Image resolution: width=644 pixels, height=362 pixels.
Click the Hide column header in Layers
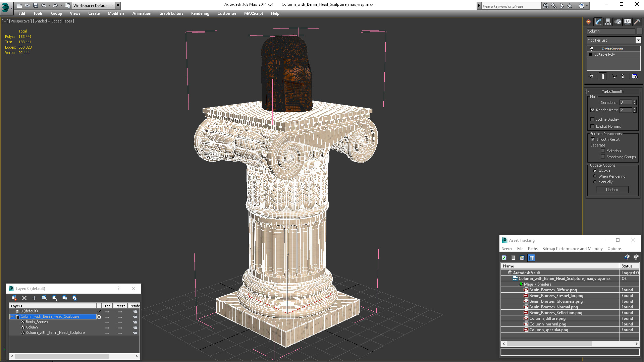(107, 306)
